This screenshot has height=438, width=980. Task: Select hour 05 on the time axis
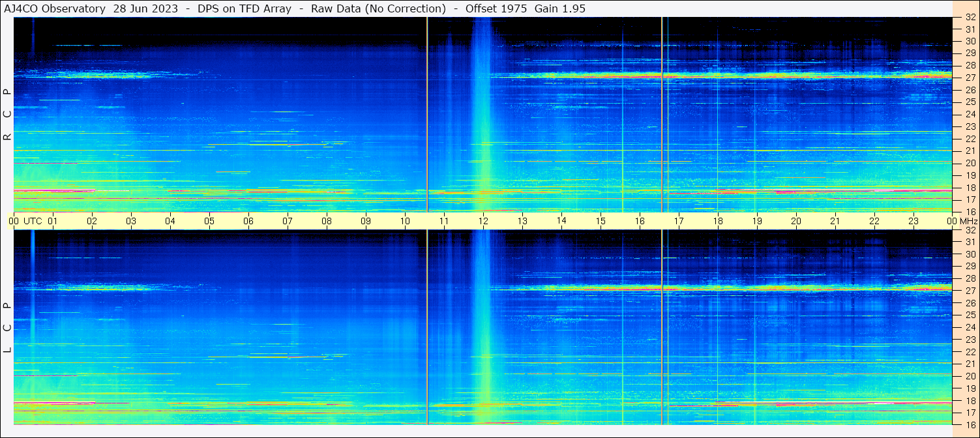(x=209, y=221)
